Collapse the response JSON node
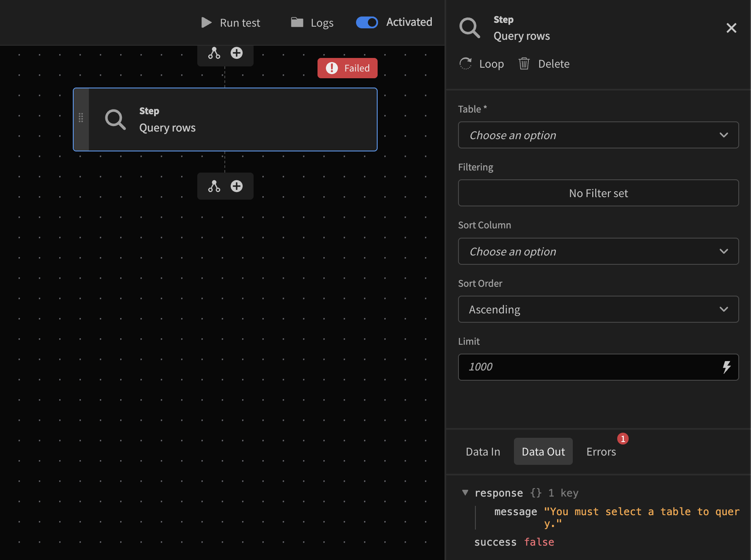 point(465,493)
